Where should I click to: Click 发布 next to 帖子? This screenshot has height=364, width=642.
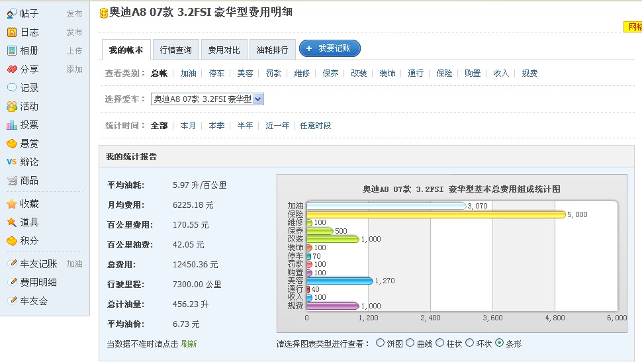[x=74, y=14]
